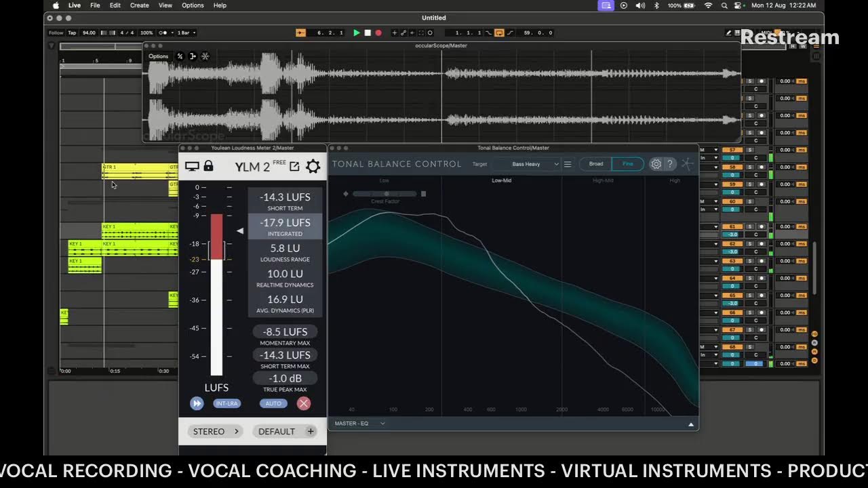Open Tonal Balance Control settings gear
The image size is (868, 488).
656,164
